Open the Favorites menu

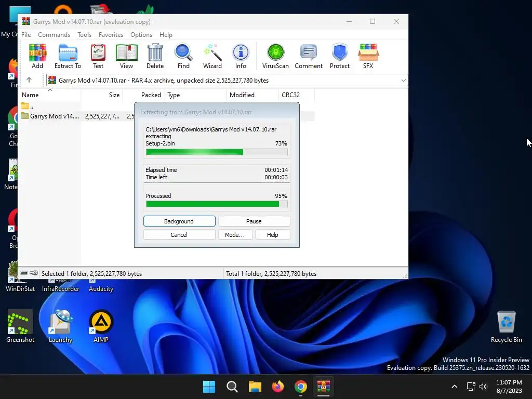point(111,35)
